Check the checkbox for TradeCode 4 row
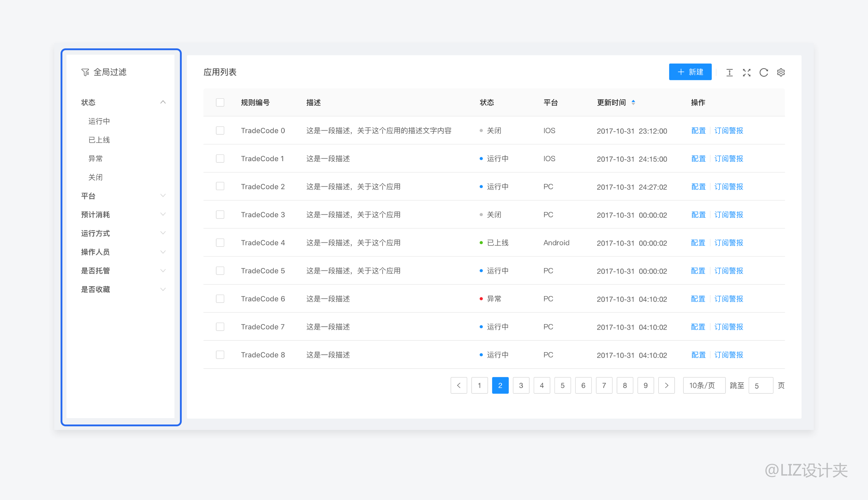 click(x=220, y=243)
